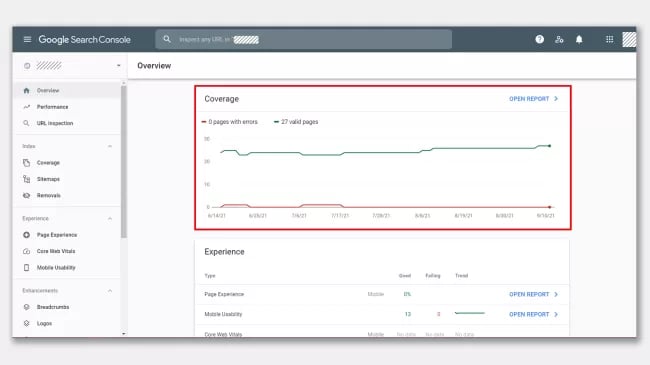Open the notifications bell
Image resolution: width=650 pixels, height=365 pixels.
point(579,39)
